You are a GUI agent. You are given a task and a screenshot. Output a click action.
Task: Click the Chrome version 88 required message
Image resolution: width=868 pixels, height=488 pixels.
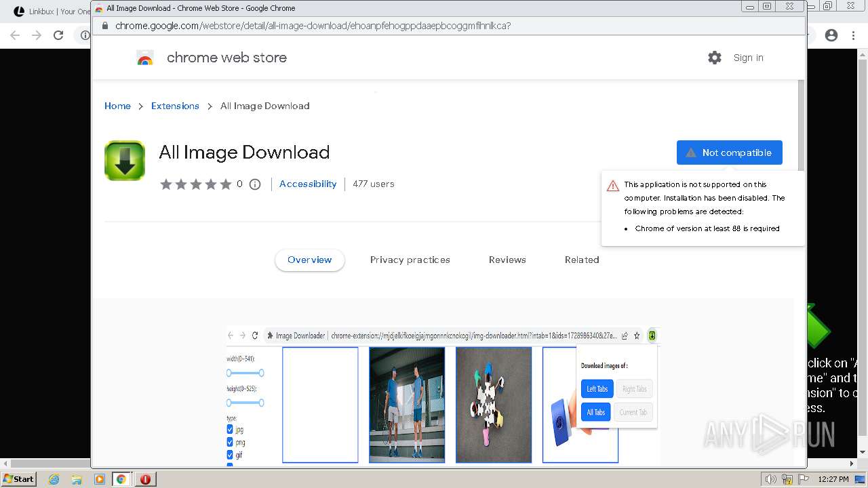[x=707, y=228]
